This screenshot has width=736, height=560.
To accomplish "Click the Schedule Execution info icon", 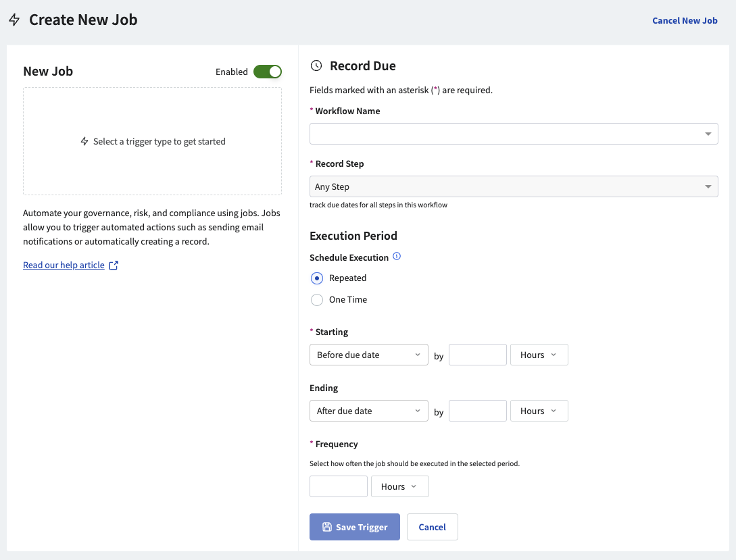I will click(397, 257).
